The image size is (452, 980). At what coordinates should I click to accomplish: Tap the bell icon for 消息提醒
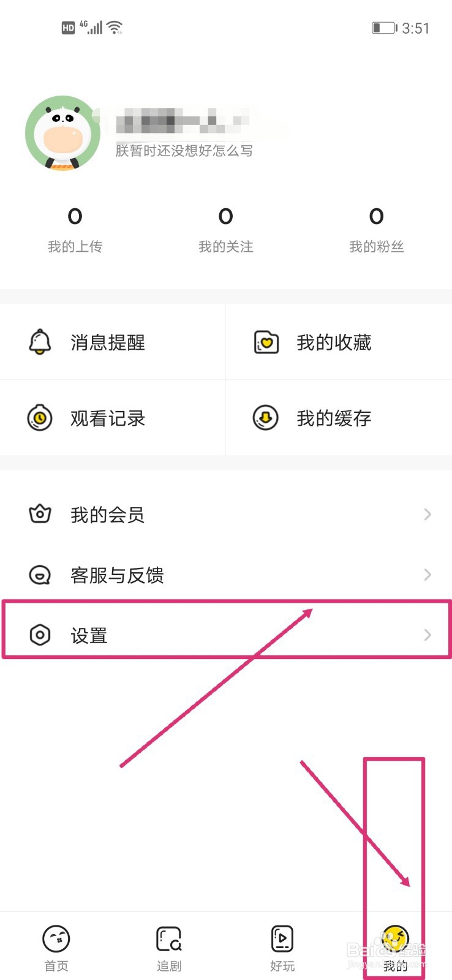click(x=40, y=342)
